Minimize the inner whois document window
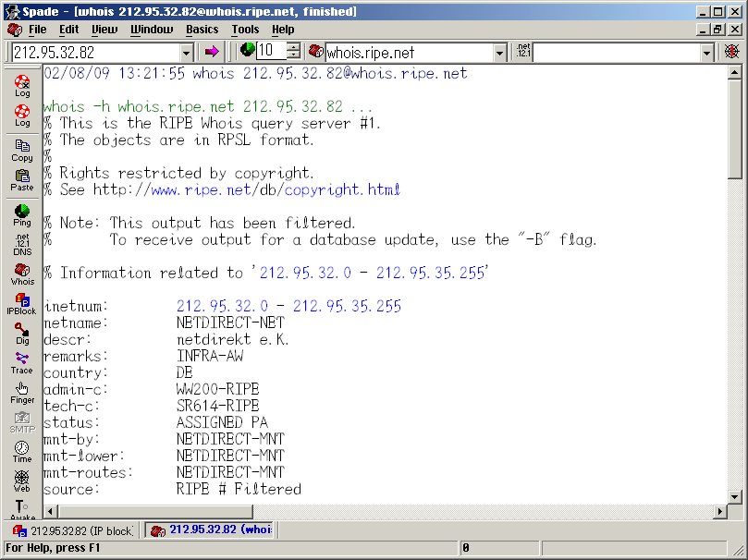The height and width of the screenshot is (560, 748). point(703,30)
